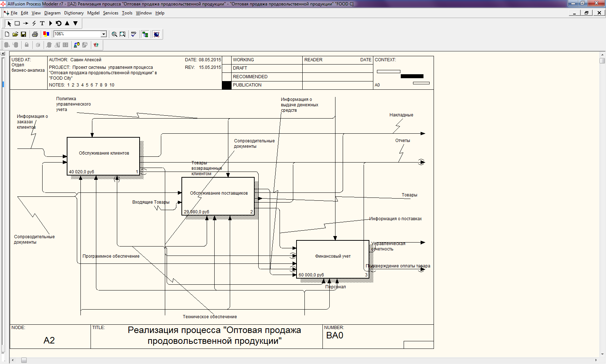Open the Tools menu

click(127, 13)
